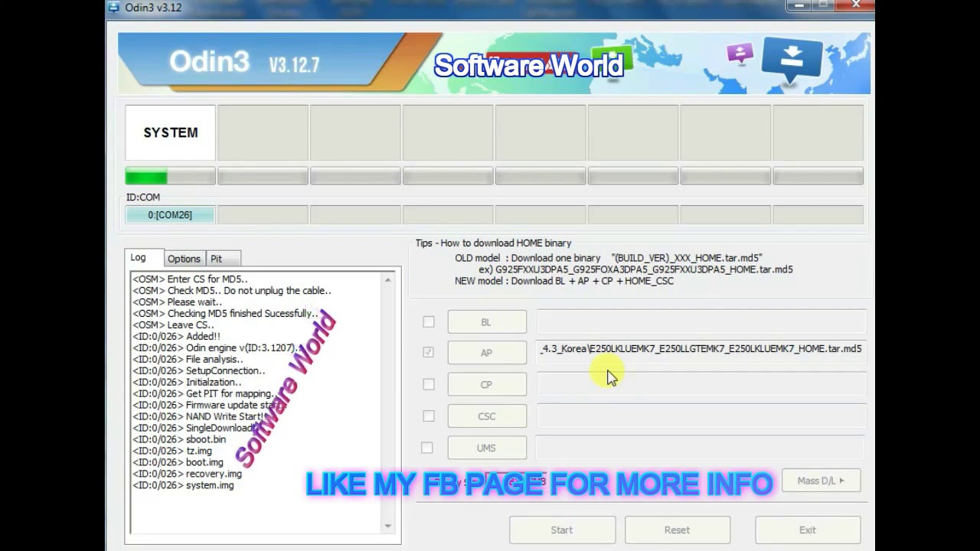Click the 'Tips - How to download HOME binary' text
The width and height of the screenshot is (980, 551).
(494, 243)
